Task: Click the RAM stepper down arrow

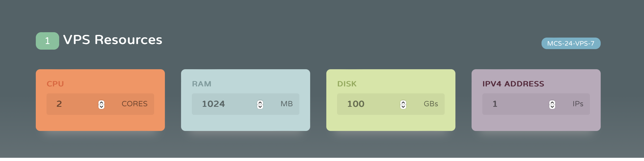Action: 260,107
